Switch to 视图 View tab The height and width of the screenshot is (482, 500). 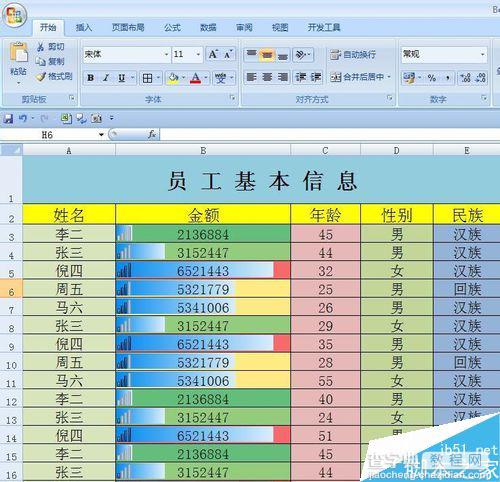(280, 27)
